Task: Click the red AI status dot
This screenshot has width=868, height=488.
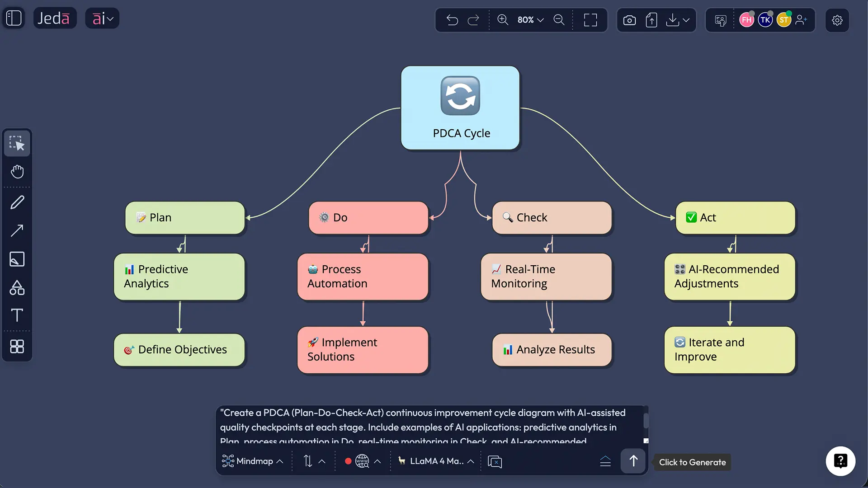Action: (348, 461)
